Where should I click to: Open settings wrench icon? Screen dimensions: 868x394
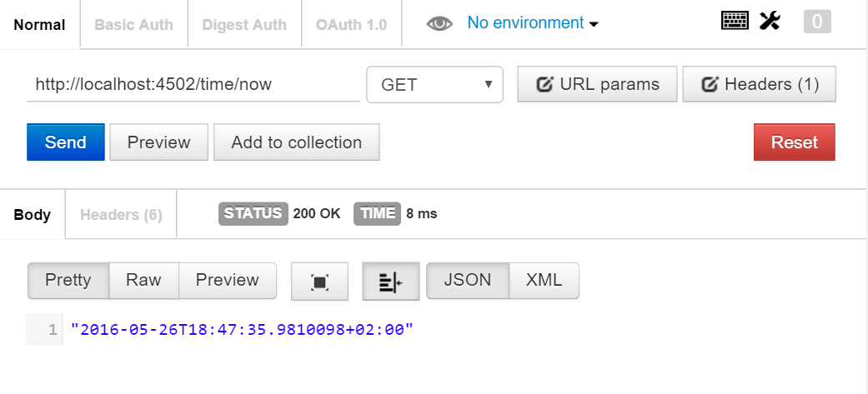click(x=770, y=22)
